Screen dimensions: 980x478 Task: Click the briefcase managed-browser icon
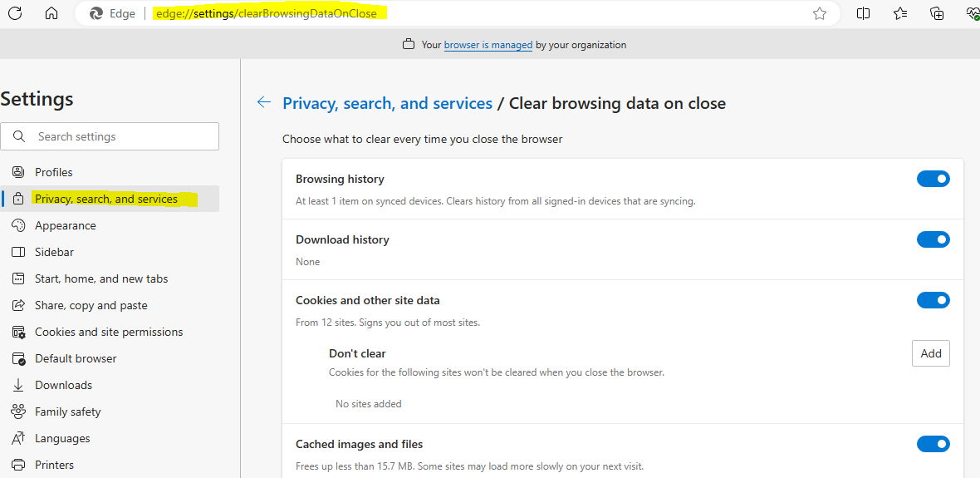(x=409, y=44)
